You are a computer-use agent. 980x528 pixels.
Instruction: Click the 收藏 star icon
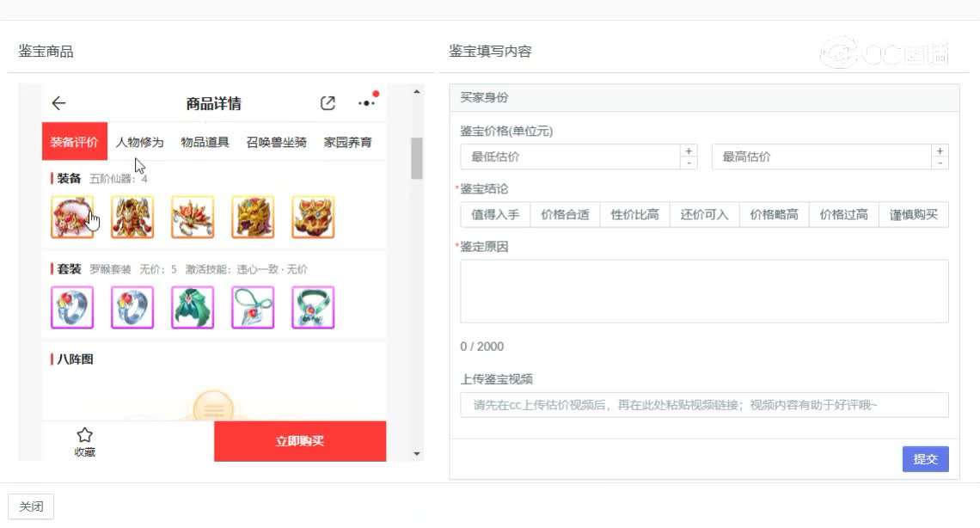coord(84,435)
